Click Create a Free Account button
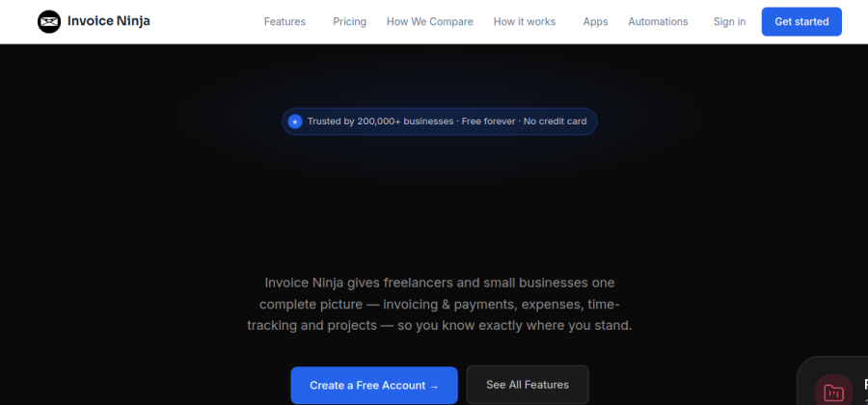Image resolution: width=868 pixels, height=405 pixels. tap(373, 385)
